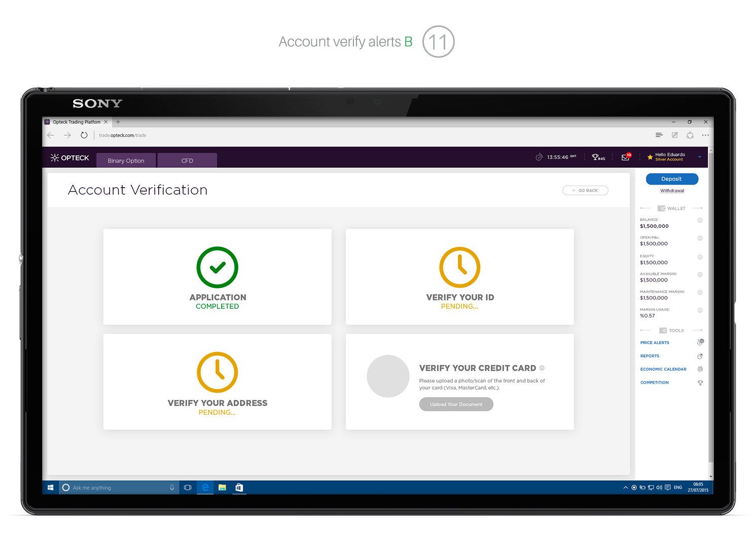Viewport: 756px width, 536px height.
Task: Open the Action Center notification icon
Action: (x=668, y=487)
